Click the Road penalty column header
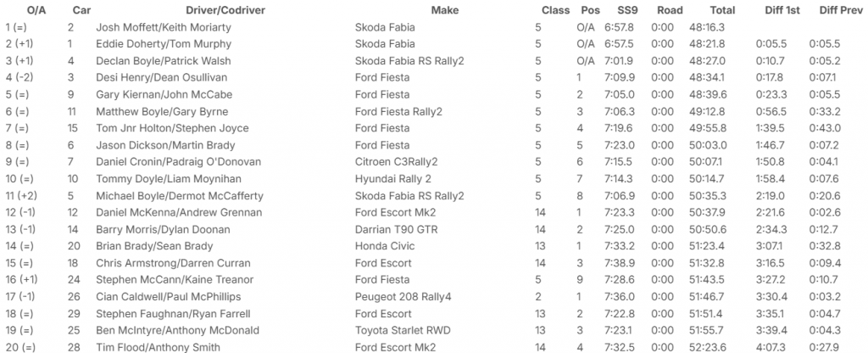868x353 pixels. coord(670,10)
